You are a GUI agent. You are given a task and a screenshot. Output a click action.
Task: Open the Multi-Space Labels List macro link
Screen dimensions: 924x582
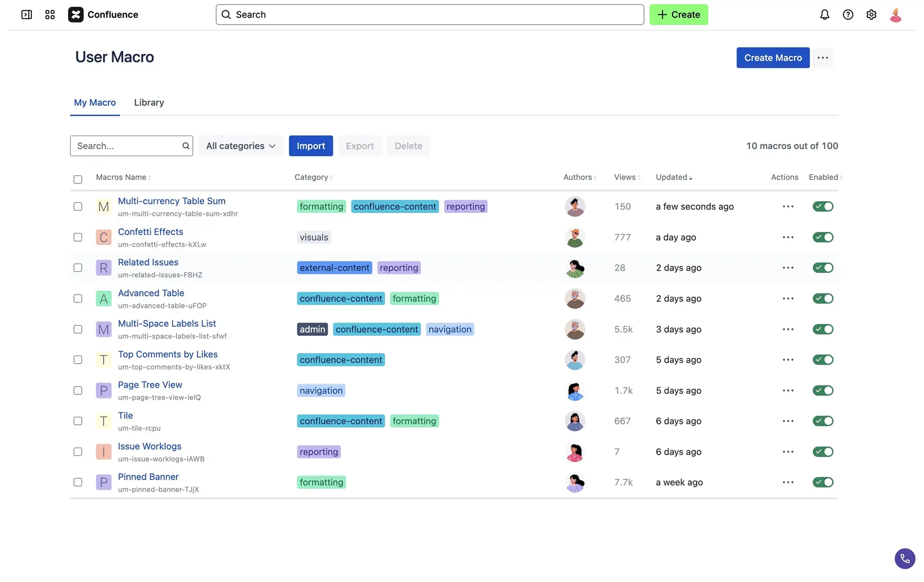click(x=167, y=323)
